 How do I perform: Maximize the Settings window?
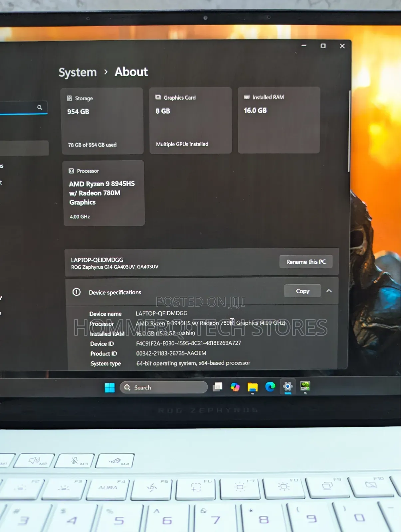[x=323, y=46]
